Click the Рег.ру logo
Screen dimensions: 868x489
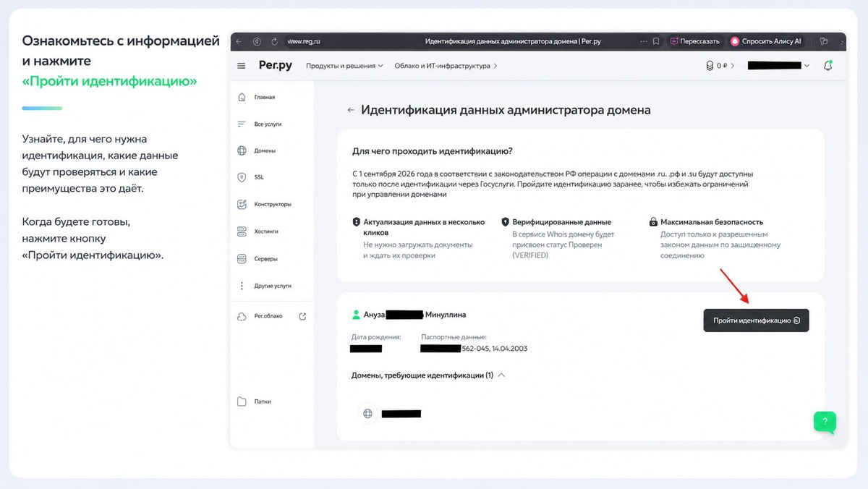click(x=276, y=65)
